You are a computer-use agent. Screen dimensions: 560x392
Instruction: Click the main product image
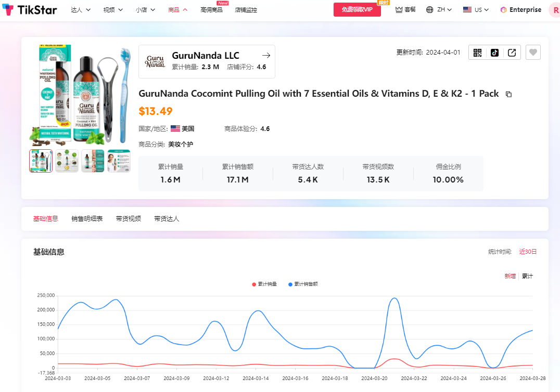point(80,95)
